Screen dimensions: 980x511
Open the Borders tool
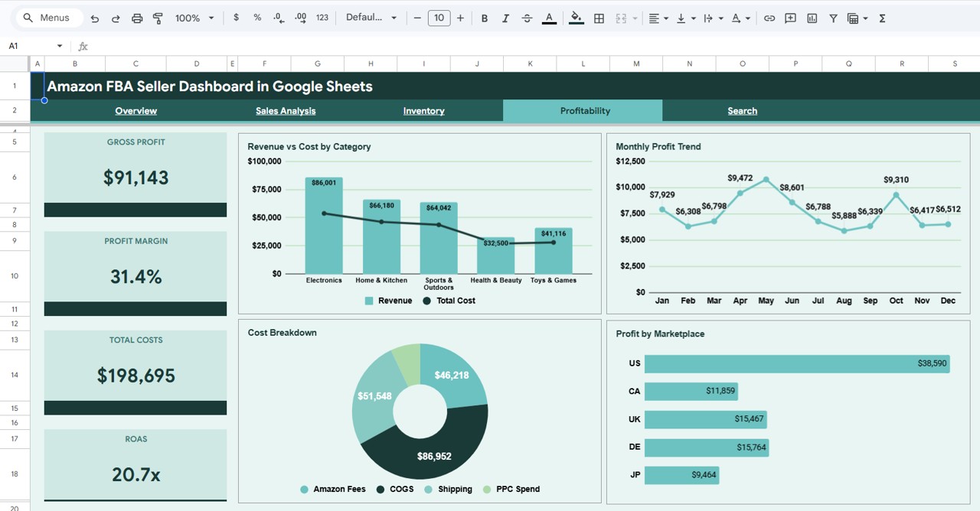coord(599,18)
